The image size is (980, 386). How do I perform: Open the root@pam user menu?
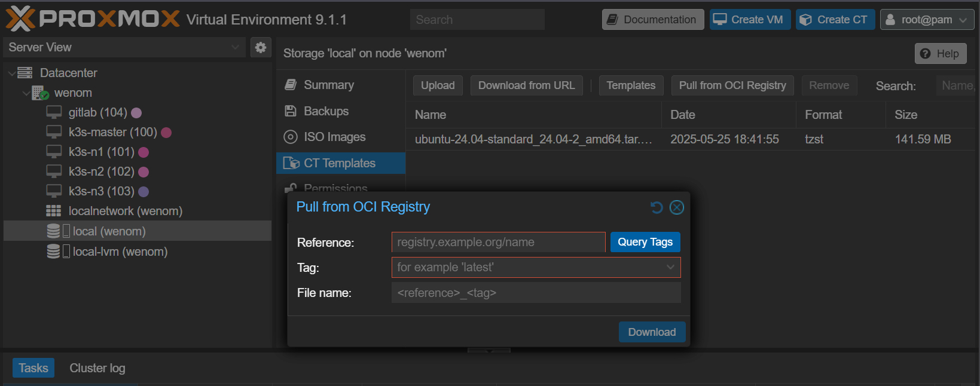point(927,20)
